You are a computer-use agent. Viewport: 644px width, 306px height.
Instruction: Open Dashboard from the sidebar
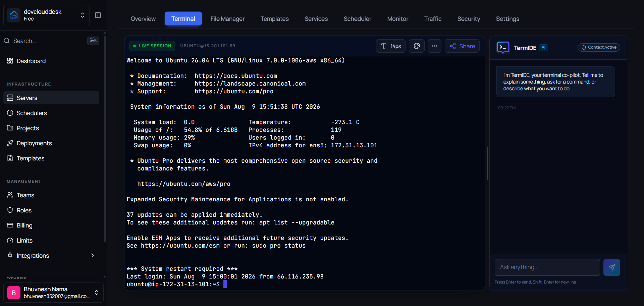coord(51,61)
